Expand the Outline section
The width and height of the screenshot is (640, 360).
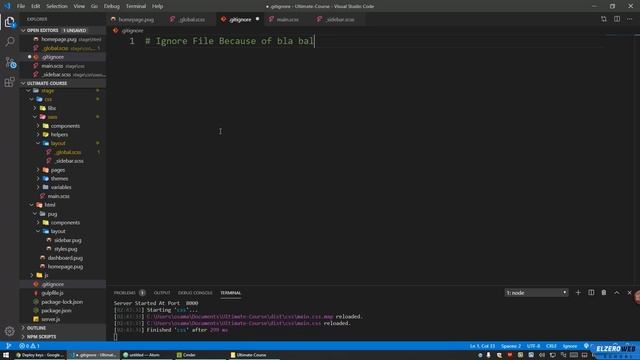pyautogui.click(x=63, y=328)
